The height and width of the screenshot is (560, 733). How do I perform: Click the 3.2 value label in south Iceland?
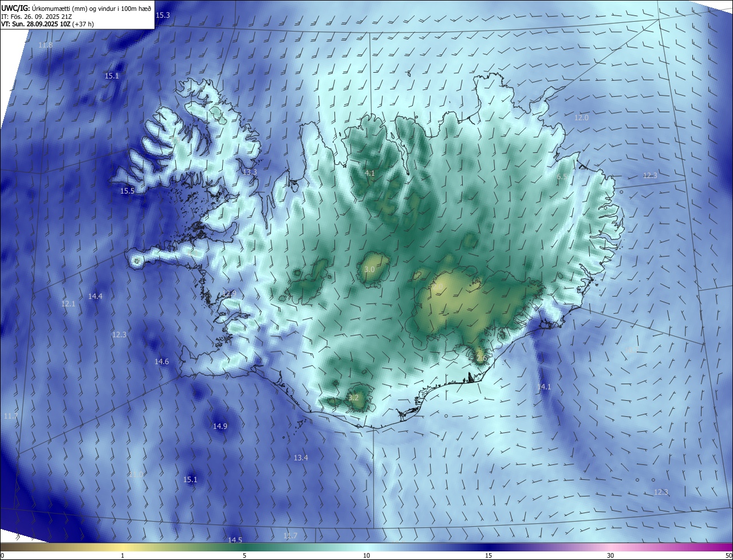coord(353,397)
